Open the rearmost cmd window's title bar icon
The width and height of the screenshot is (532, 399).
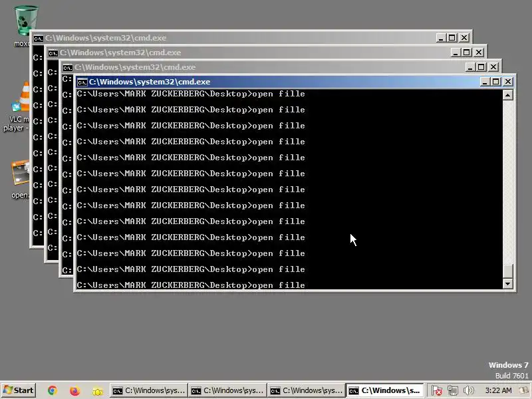(x=39, y=39)
